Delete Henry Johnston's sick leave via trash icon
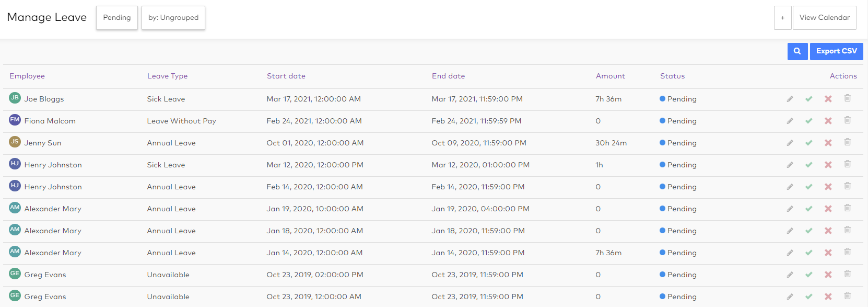Viewport: 868px width, 307px height. click(847, 164)
